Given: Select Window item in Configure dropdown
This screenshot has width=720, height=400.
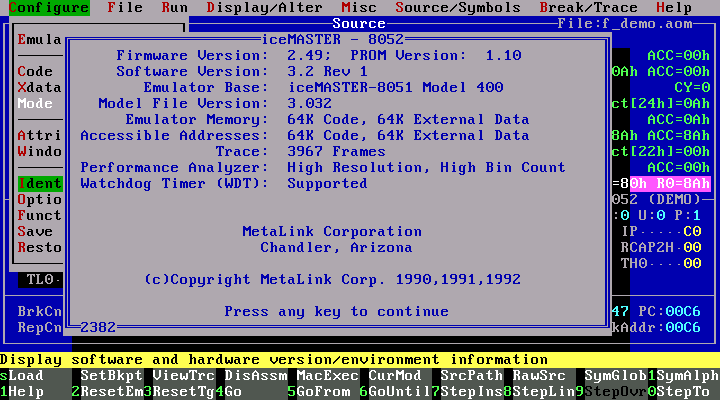Looking at the screenshot, I should 39,152.
